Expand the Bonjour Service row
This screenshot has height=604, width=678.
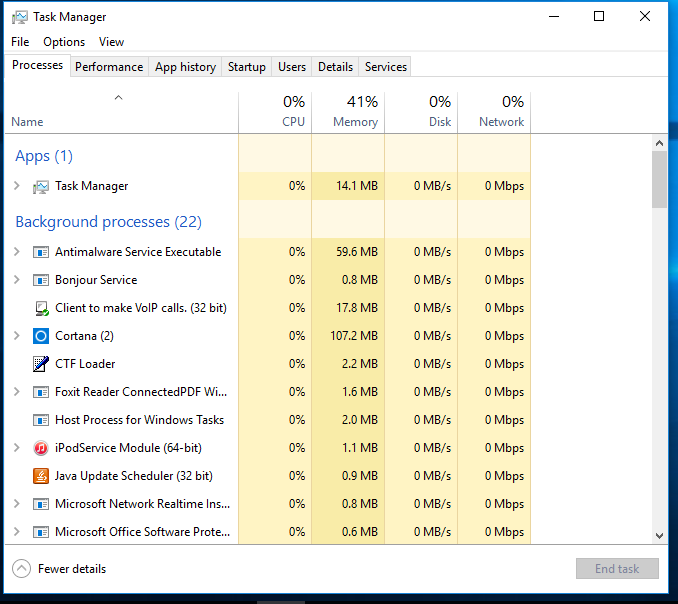pos(17,279)
